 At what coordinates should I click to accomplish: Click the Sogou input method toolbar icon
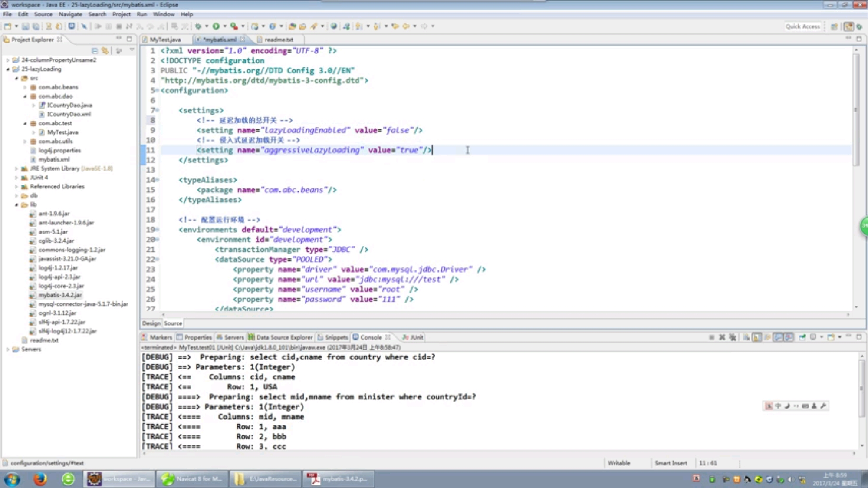click(769, 406)
